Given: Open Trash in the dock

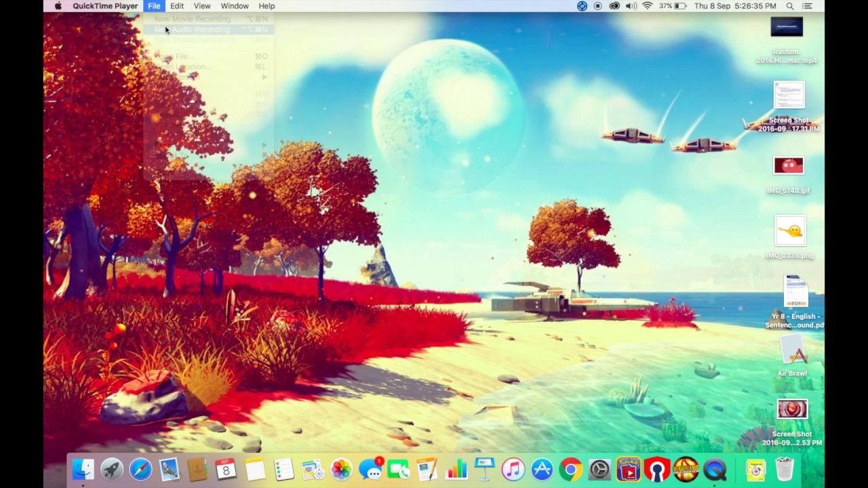Looking at the screenshot, I should click(x=785, y=469).
